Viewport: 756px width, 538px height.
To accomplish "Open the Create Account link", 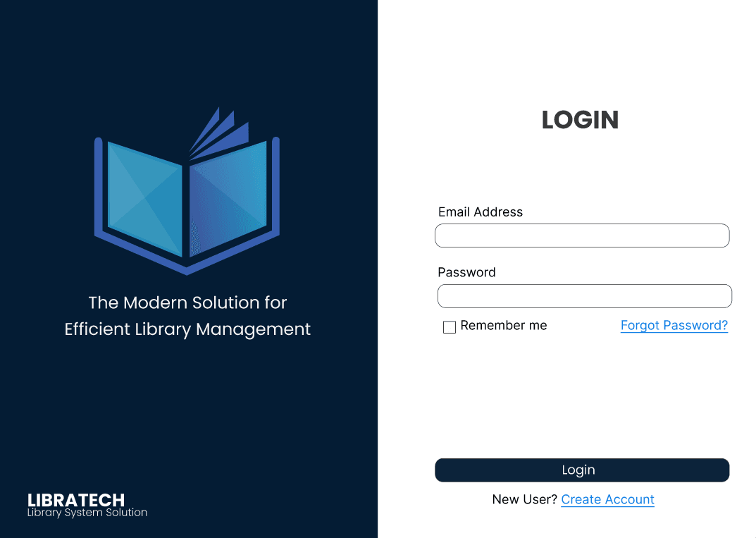I will [x=607, y=499].
